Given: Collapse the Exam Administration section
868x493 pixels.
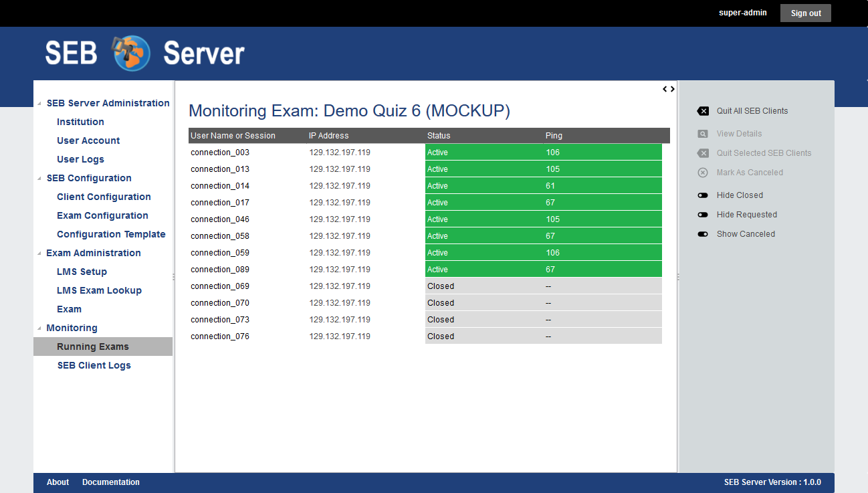Looking at the screenshot, I should [x=39, y=254].
